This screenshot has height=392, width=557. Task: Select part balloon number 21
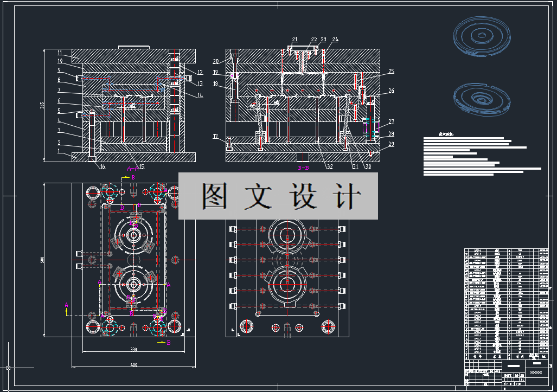(295, 40)
